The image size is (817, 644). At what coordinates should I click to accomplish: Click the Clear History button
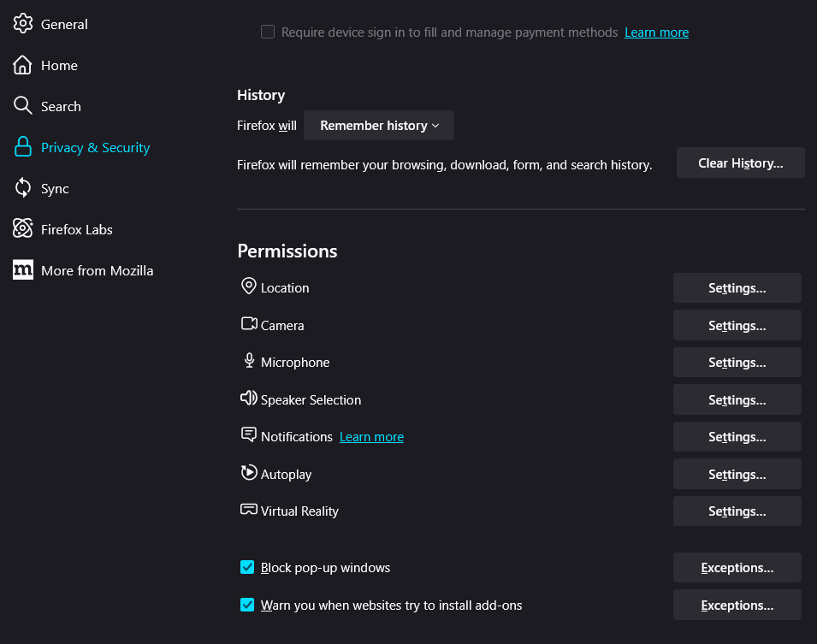pos(740,162)
